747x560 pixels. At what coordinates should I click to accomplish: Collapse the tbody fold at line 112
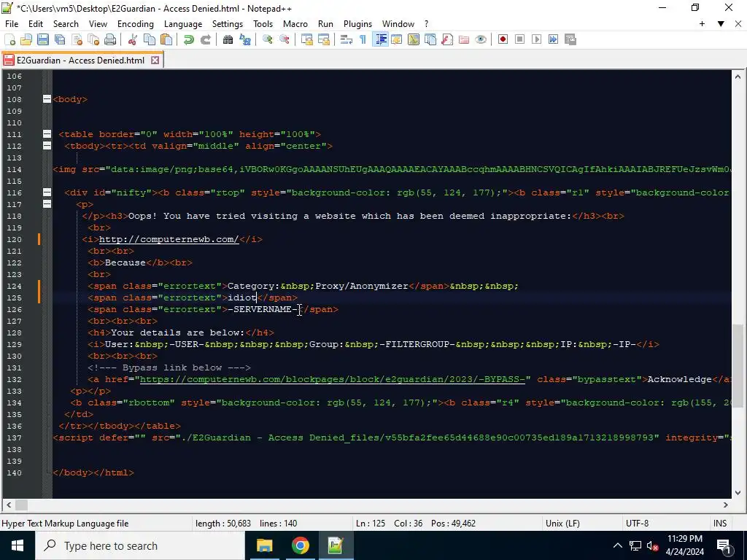tap(47, 146)
